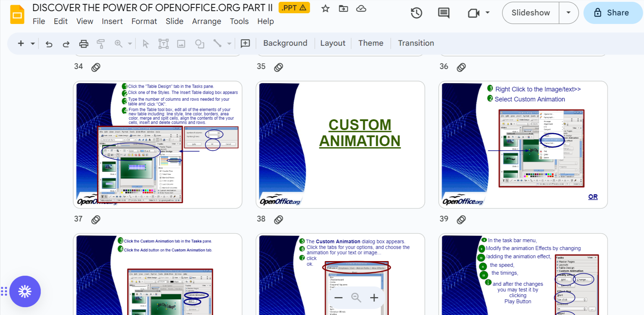Click the Layout button
Viewport: 644px width, 315px height.
tap(333, 43)
